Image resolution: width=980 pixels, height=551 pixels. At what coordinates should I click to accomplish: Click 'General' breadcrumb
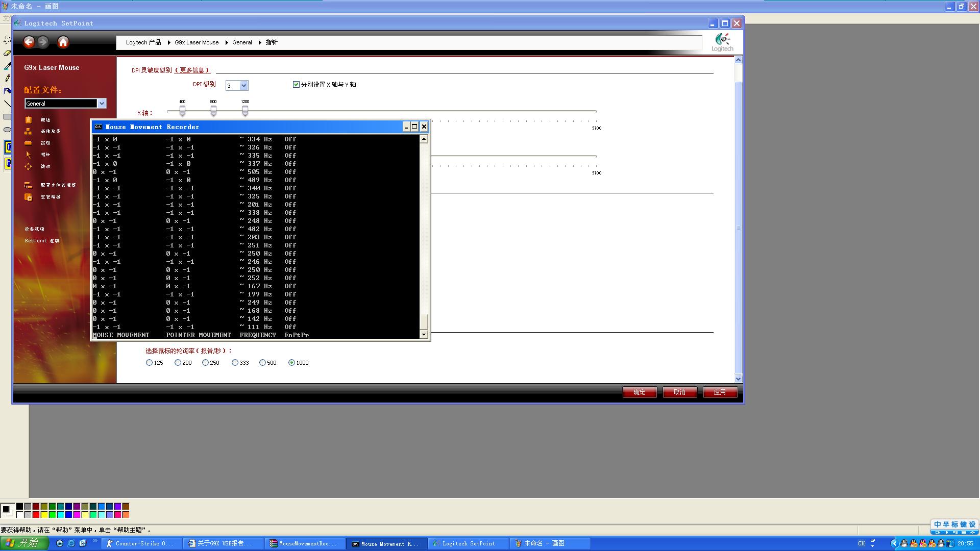[x=242, y=43]
